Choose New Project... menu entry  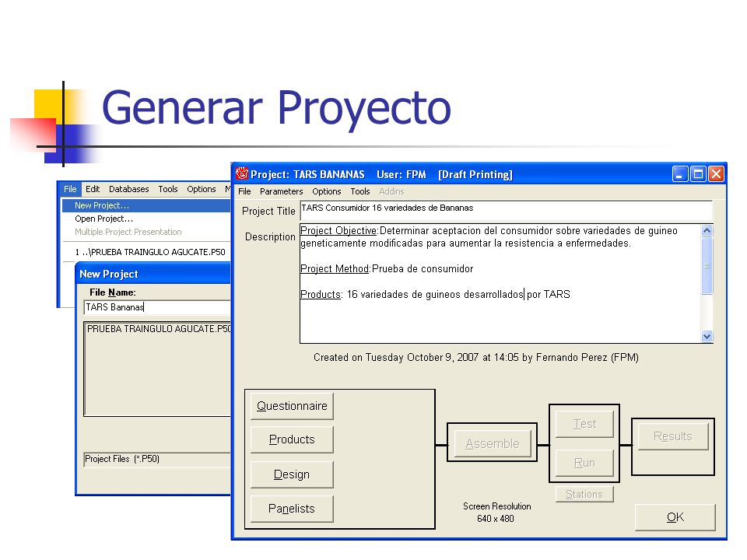coord(146,205)
